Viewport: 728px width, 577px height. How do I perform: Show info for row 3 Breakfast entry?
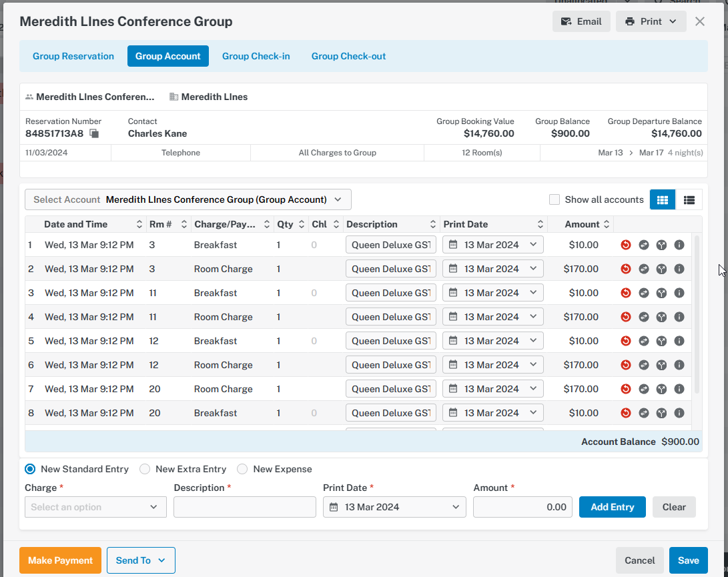click(x=679, y=293)
